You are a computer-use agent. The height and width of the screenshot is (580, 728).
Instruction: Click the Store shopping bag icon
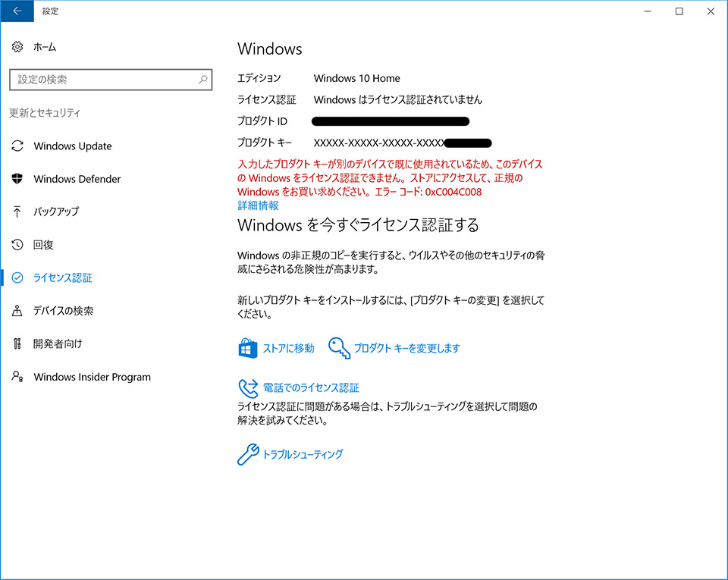click(248, 348)
